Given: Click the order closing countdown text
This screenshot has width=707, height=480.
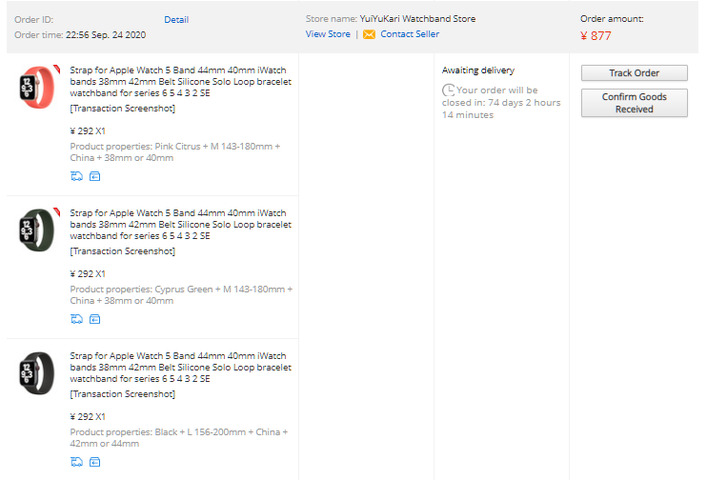Looking at the screenshot, I should click(x=501, y=103).
